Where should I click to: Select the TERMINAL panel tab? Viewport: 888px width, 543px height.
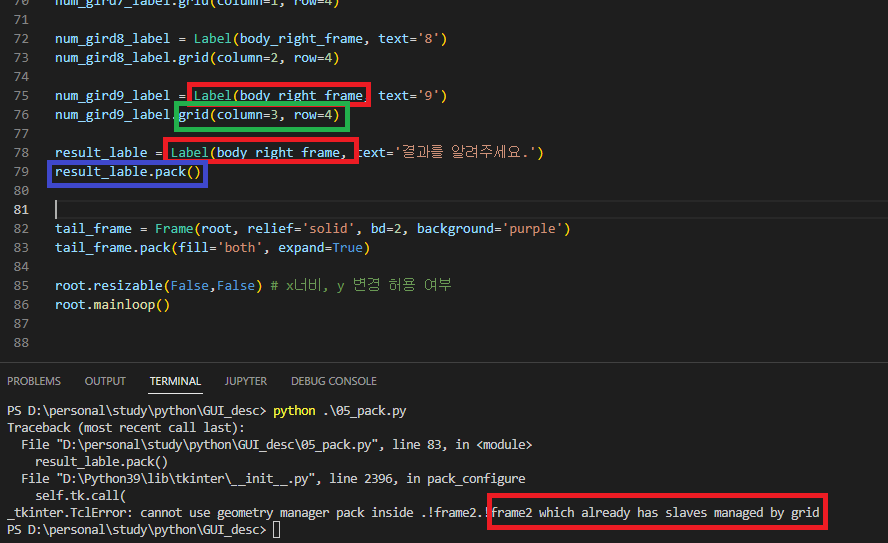pos(175,381)
